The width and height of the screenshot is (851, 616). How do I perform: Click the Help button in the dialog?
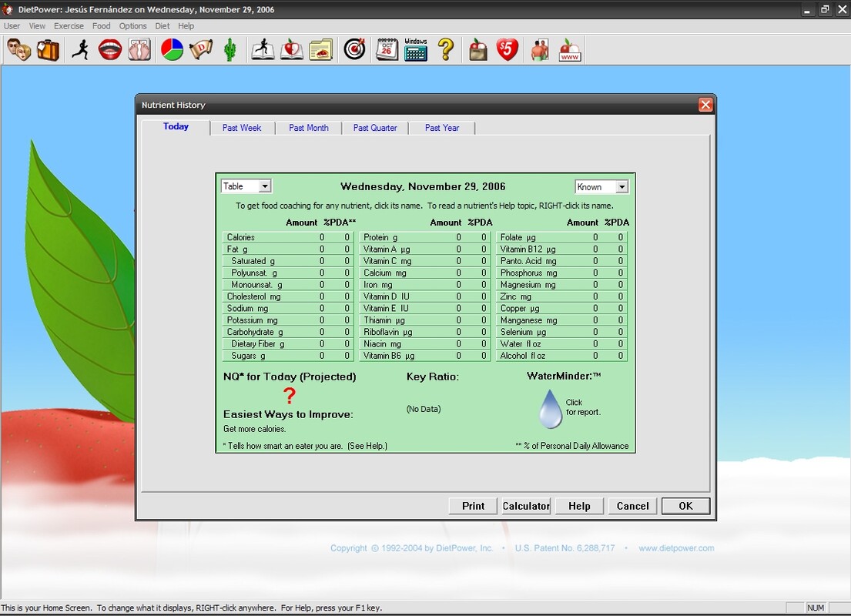(579, 506)
